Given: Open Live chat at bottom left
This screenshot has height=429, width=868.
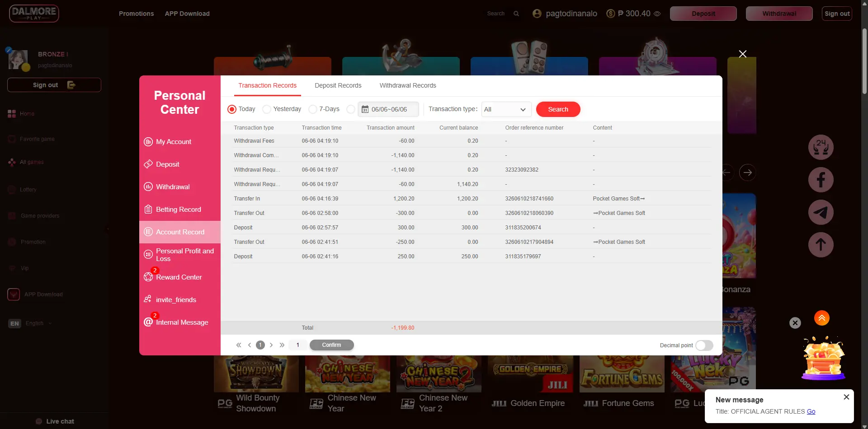Looking at the screenshot, I should (x=55, y=421).
